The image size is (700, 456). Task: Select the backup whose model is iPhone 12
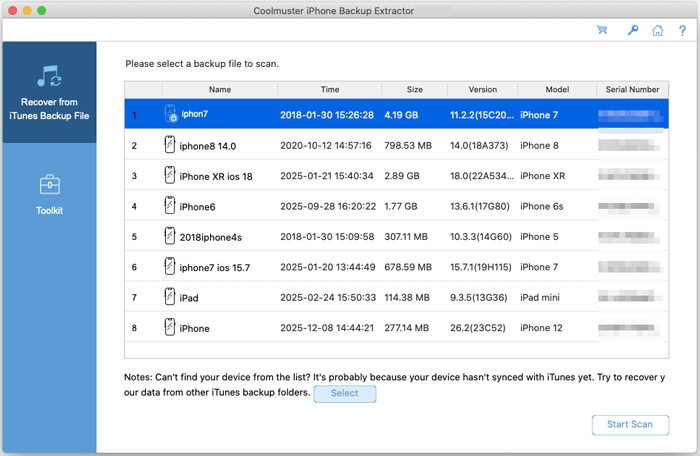coord(396,327)
